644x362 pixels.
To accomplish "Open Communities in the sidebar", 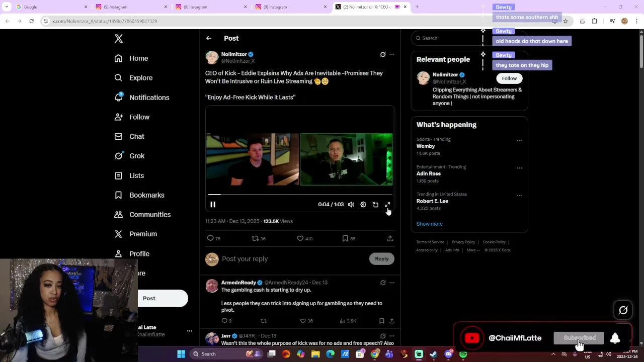I will (142, 215).
